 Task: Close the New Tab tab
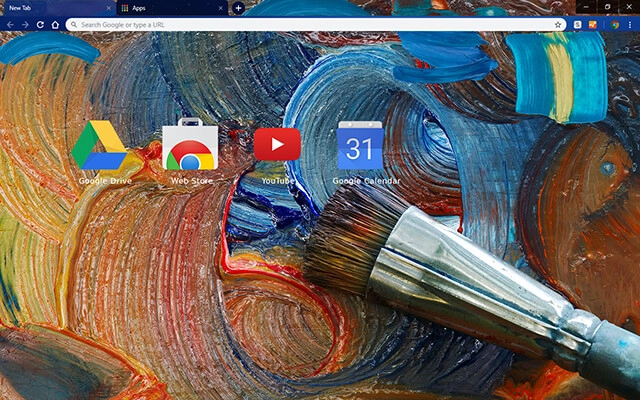109,8
